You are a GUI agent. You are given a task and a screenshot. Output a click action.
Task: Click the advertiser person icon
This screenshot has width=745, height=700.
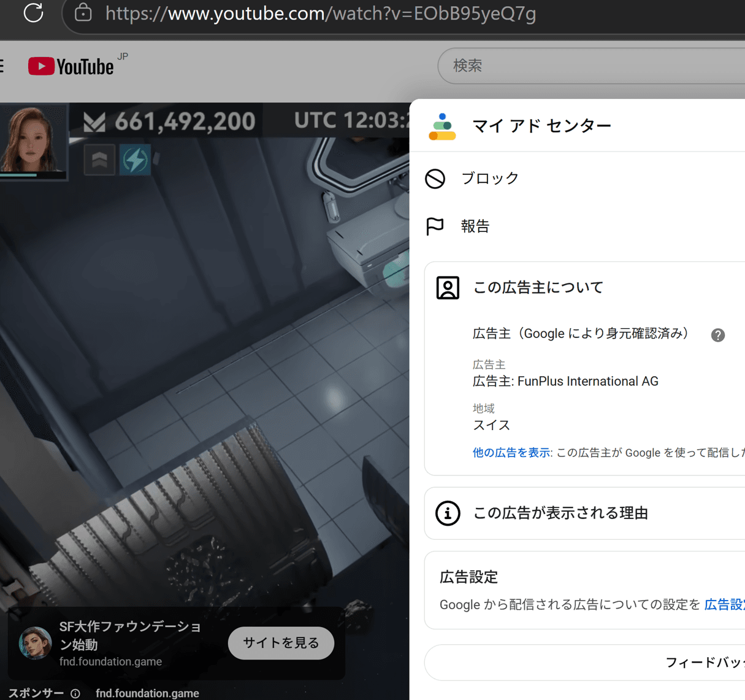tap(448, 288)
